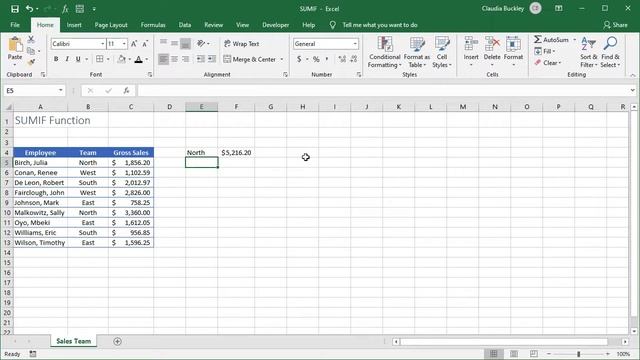The width and height of the screenshot is (640, 360).
Task: Add a new sheet with plus icon
Action: (118, 341)
